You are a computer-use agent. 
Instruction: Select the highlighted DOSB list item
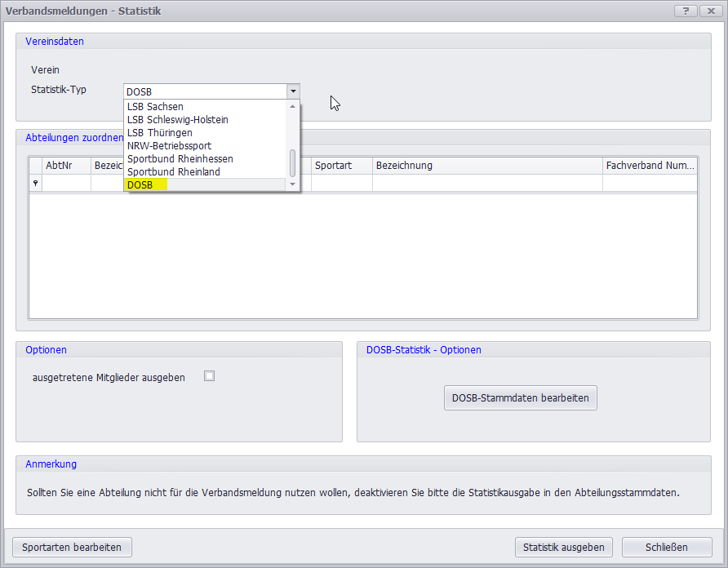(140, 185)
